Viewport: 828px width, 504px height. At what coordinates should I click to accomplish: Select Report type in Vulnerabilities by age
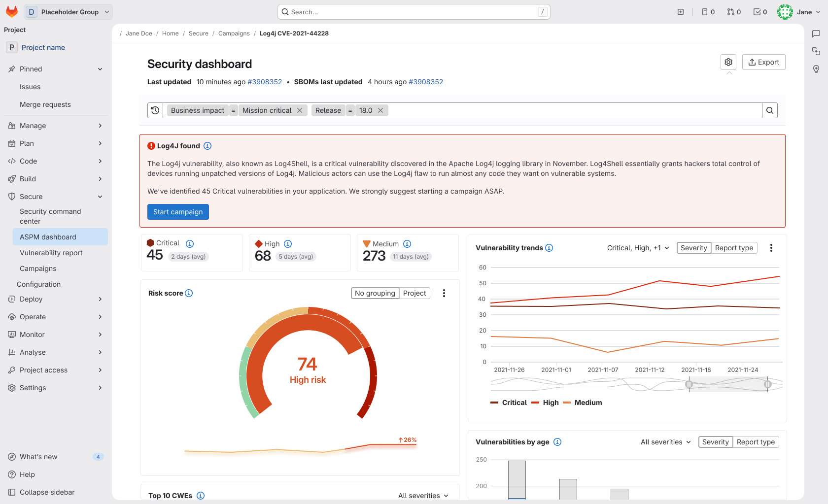[x=756, y=442]
